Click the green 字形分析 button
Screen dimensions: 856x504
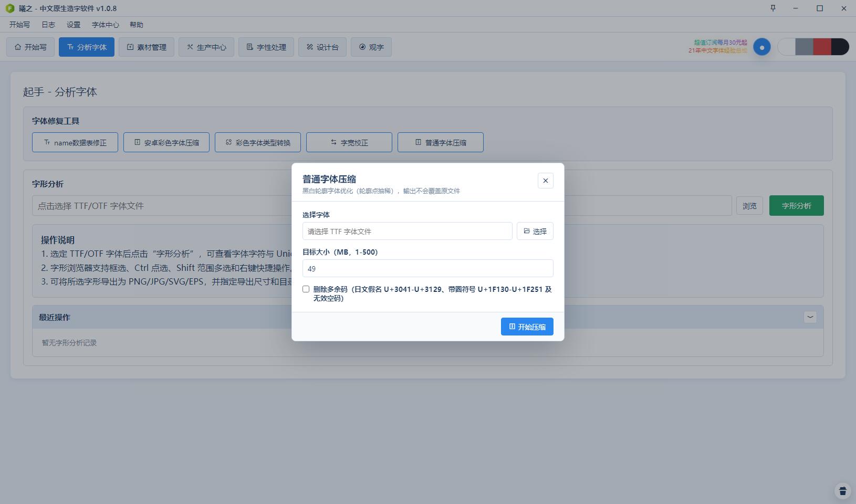pyautogui.click(x=796, y=206)
